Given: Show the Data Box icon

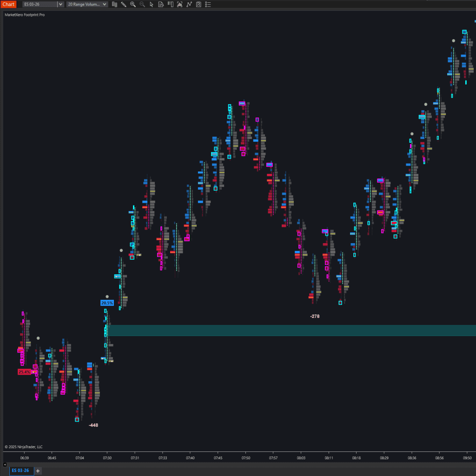Looking at the screenshot, I should pos(161,4).
